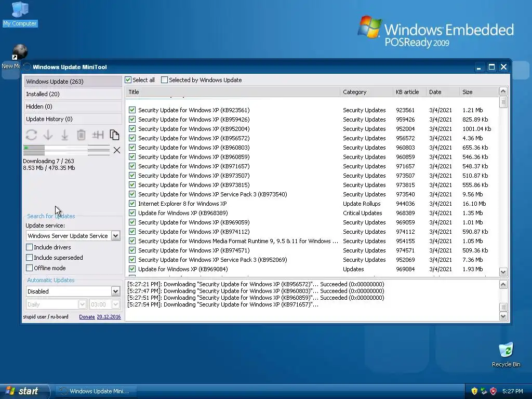Sort by the Date column header
532x399 pixels.
(443, 92)
